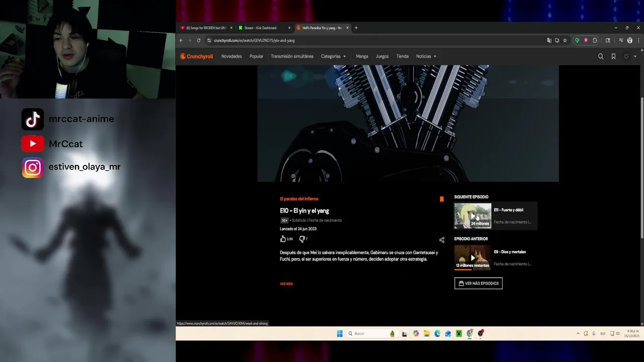
Task: Open the Juegos menu item
Action: click(x=382, y=56)
